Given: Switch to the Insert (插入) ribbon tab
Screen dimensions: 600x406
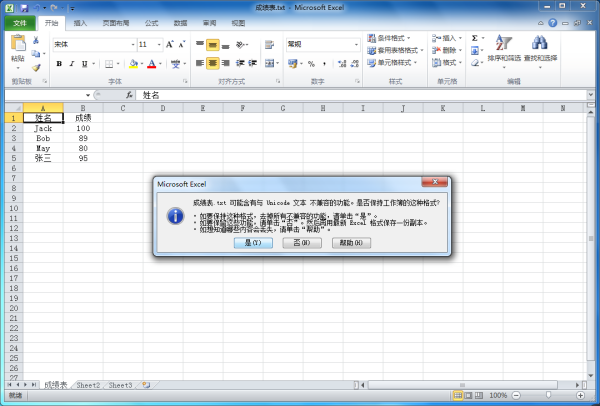Looking at the screenshot, I should (80, 23).
